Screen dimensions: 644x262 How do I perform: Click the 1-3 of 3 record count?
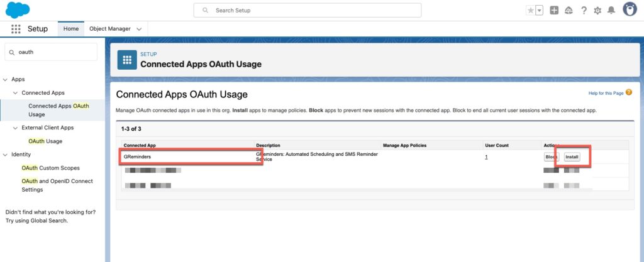tap(131, 129)
